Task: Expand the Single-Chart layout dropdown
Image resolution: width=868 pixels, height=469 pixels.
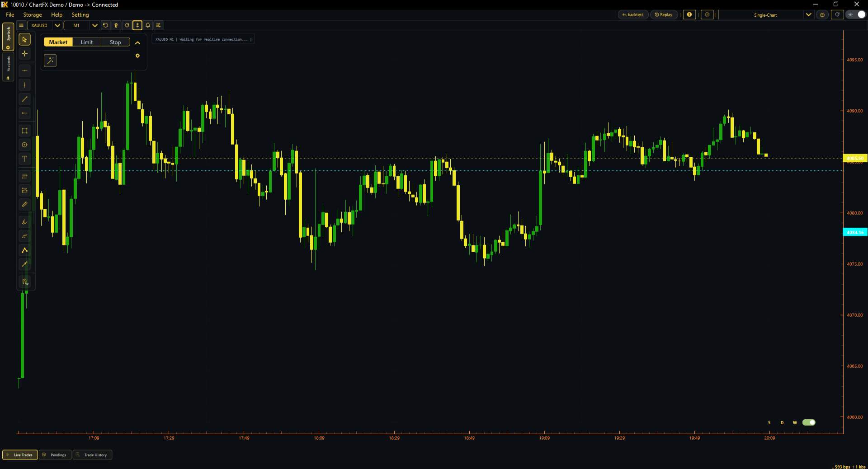Action: click(808, 15)
